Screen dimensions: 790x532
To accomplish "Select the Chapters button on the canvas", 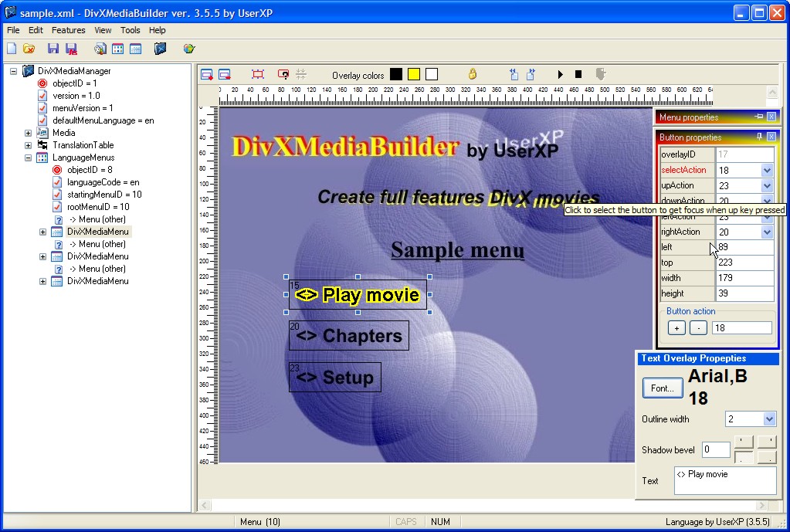I will tap(348, 336).
